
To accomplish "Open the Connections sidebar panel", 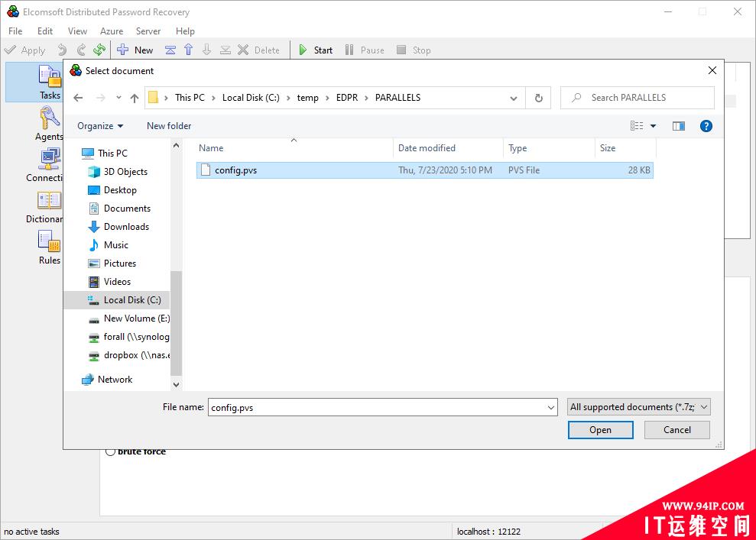I will coord(44,165).
